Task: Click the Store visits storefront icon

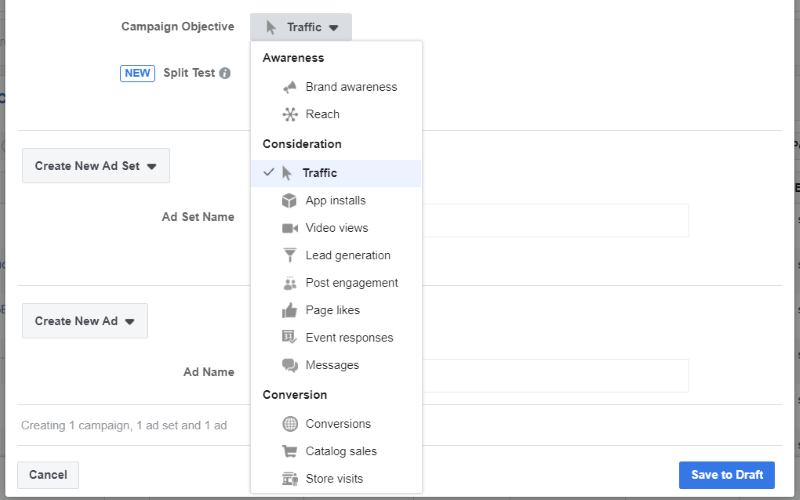Action: click(x=290, y=479)
